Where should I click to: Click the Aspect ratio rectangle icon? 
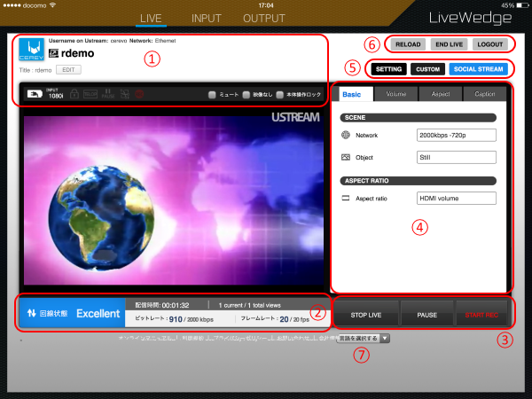click(346, 198)
